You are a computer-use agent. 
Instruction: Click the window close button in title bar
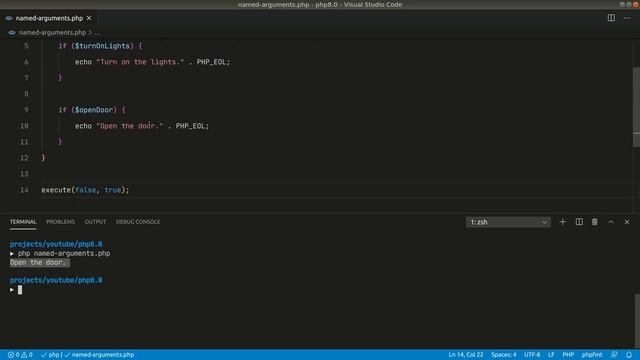pos(635,4)
